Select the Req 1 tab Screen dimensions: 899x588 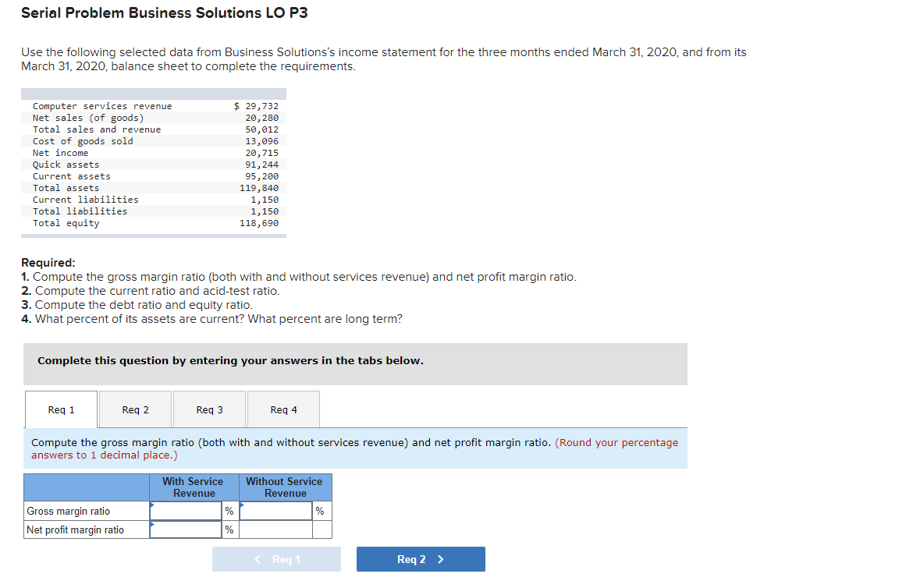60,409
